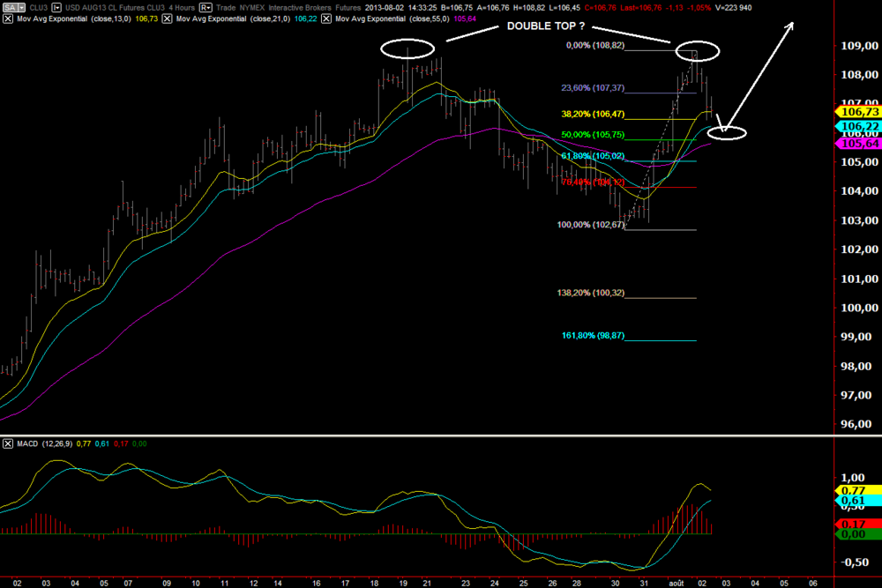Click the cyan 0,61 MACD value tag

[x=859, y=501]
